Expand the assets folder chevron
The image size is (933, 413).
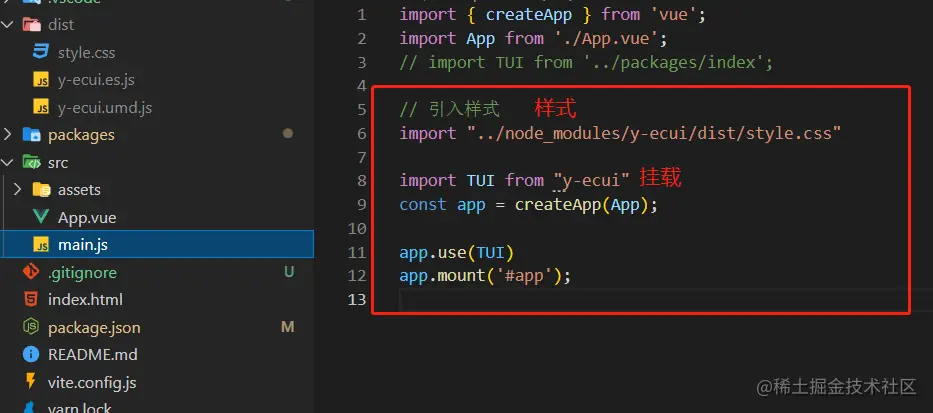pos(17,190)
